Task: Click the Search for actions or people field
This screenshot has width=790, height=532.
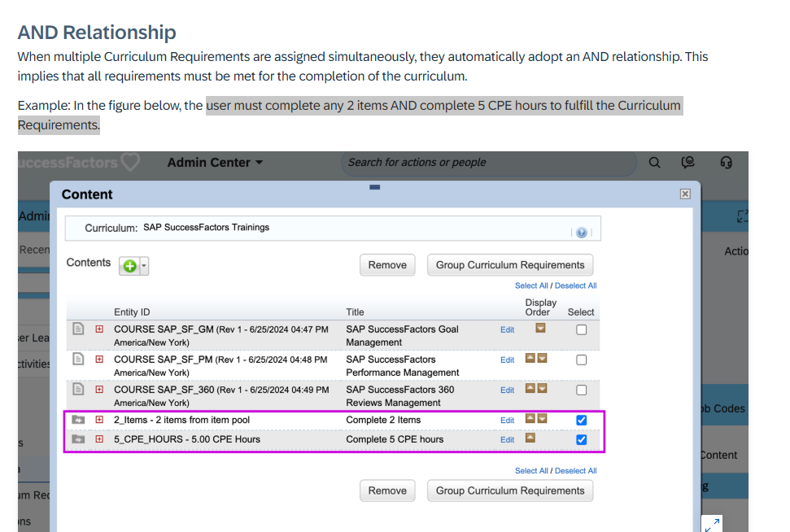Action: [488, 163]
